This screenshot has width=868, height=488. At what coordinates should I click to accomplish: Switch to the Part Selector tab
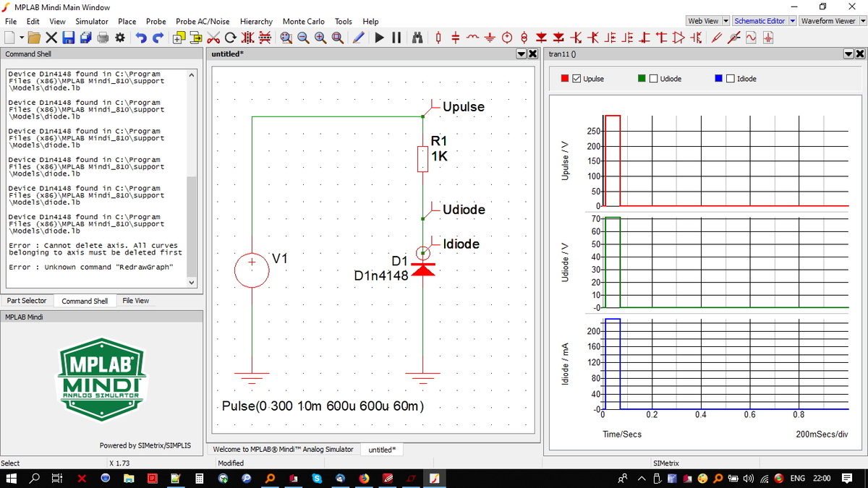point(27,301)
